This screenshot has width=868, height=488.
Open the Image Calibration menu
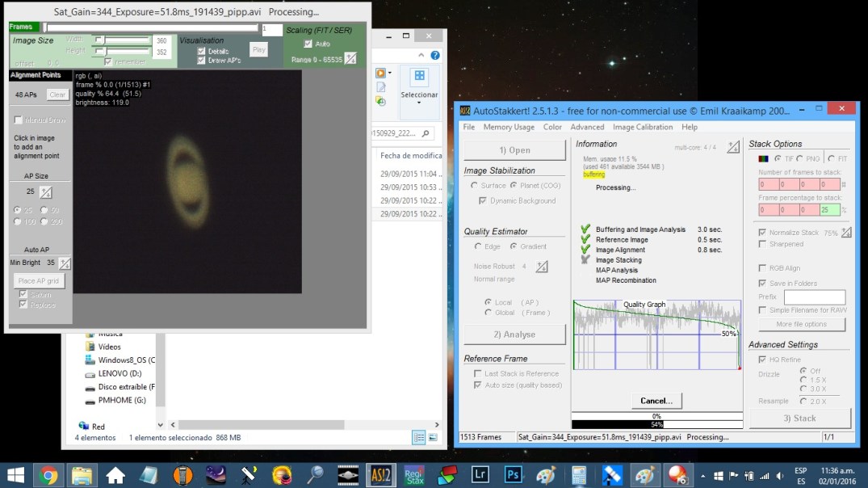[x=642, y=127]
